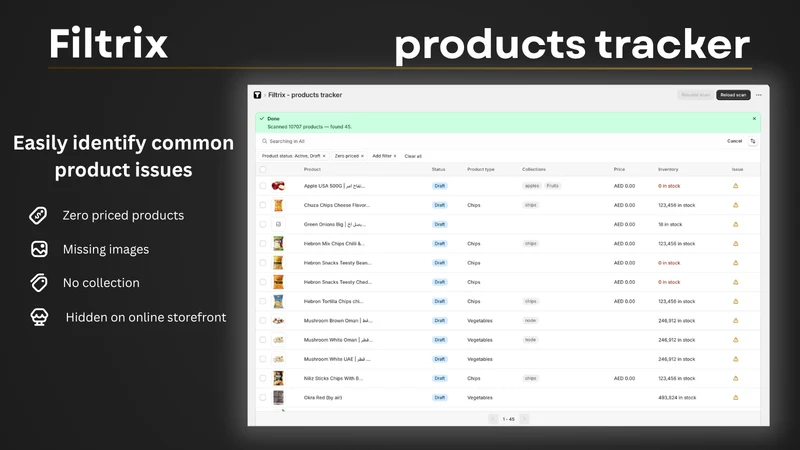Click the Product type column header

[481, 169]
